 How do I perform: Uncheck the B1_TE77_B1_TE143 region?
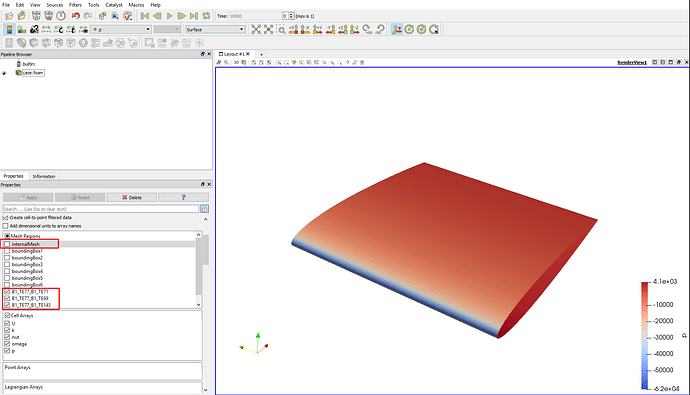coord(7,305)
